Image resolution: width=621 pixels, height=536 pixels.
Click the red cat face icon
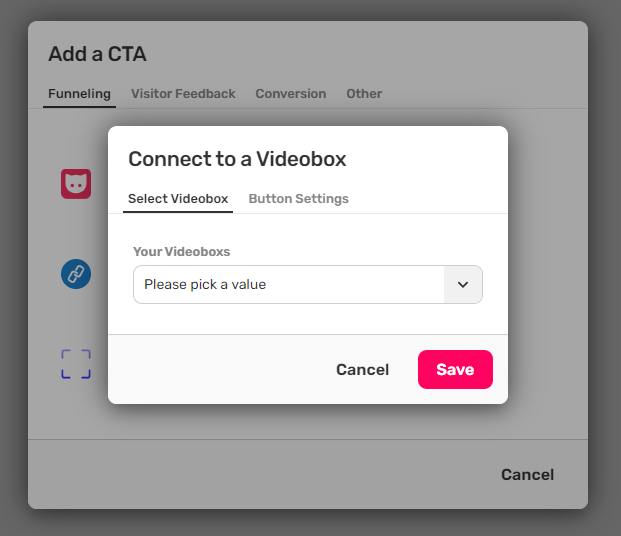(76, 183)
